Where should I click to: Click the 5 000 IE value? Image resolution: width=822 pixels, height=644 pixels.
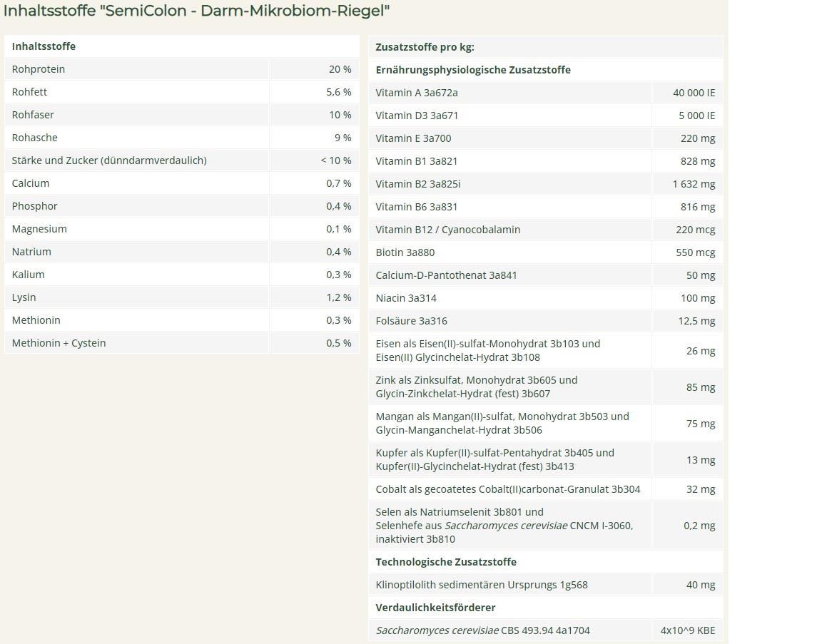696,116
